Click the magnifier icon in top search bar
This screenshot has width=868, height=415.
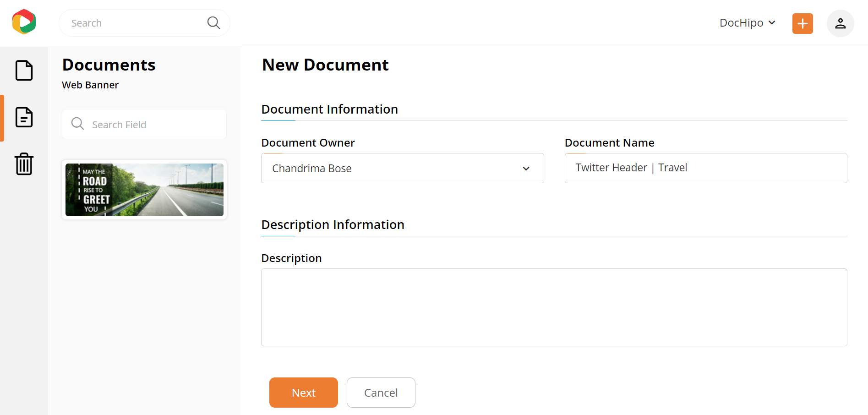[x=213, y=22]
